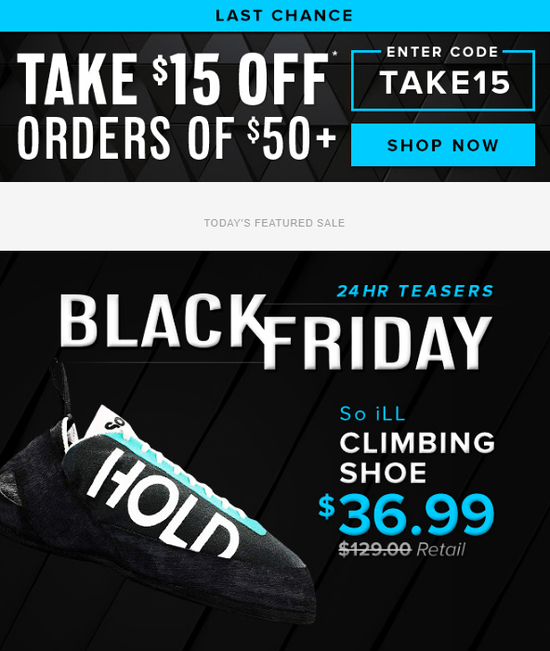Click the 24HR Teasers label
The image size is (550, 651).
coord(415,291)
